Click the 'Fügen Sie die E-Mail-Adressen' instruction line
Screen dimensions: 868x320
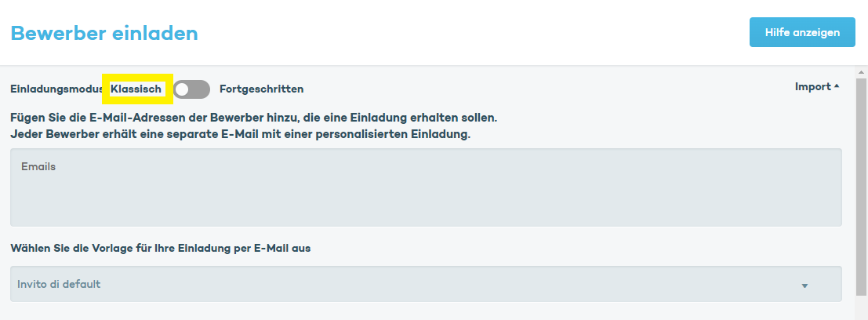click(254, 118)
